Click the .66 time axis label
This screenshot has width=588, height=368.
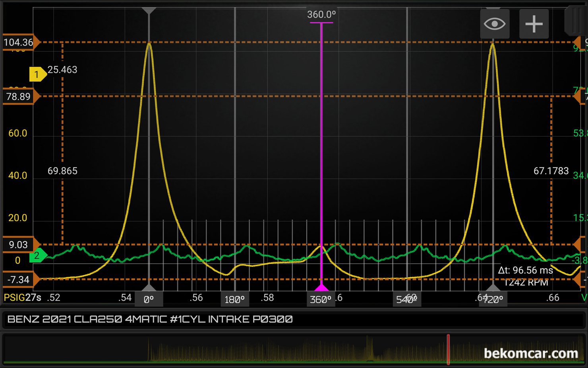553,298
